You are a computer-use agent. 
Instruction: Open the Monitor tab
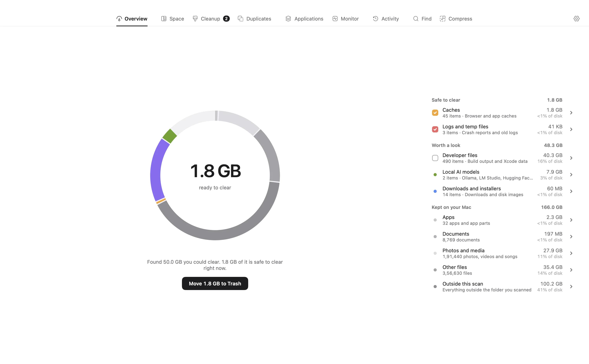pyautogui.click(x=345, y=19)
